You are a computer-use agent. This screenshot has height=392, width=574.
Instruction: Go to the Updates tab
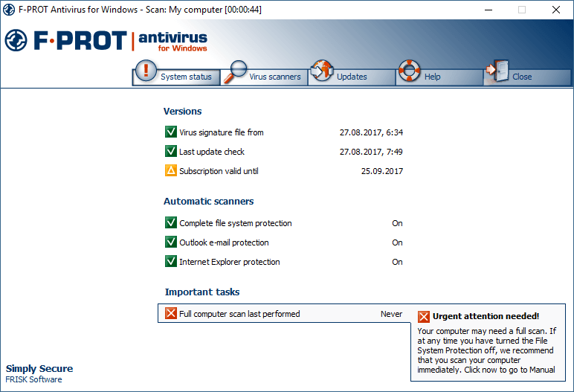(352, 77)
